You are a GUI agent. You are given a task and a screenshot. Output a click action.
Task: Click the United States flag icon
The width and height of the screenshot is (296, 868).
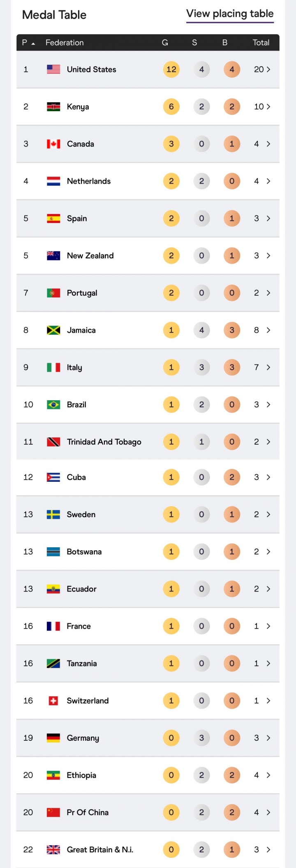pyautogui.click(x=53, y=70)
